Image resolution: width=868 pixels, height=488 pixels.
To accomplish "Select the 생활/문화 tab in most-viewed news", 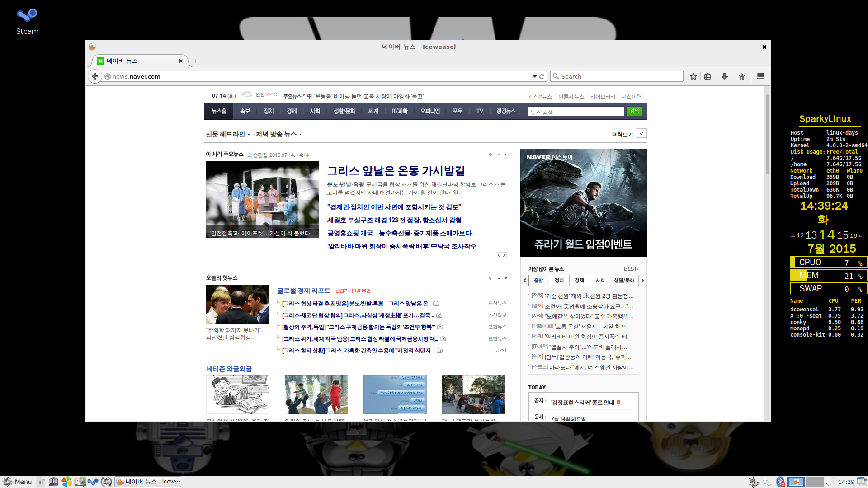I will (624, 281).
